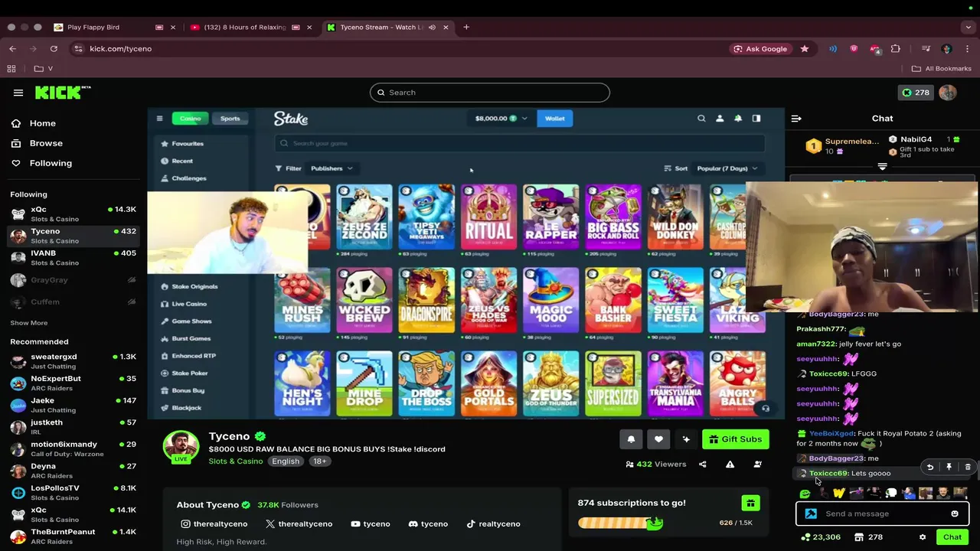
Task: Open LosPollosTV recommended channel
Action: [x=73, y=492]
